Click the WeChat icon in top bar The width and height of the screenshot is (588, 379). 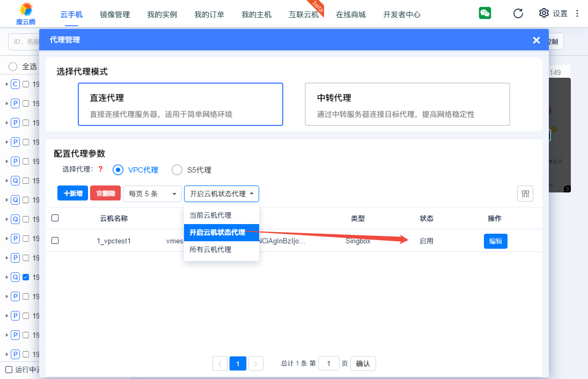pyautogui.click(x=485, y=13)
